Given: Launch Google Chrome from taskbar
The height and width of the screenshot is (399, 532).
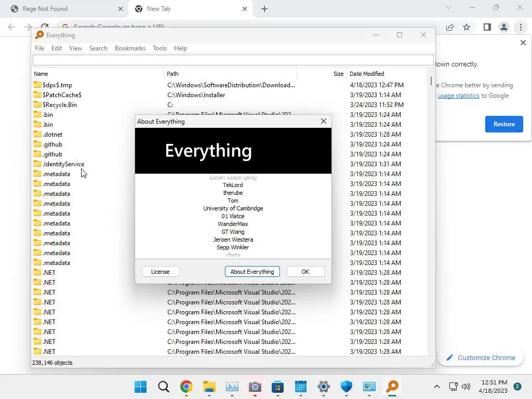Looking at the screenshot, I should coord(187,387).
